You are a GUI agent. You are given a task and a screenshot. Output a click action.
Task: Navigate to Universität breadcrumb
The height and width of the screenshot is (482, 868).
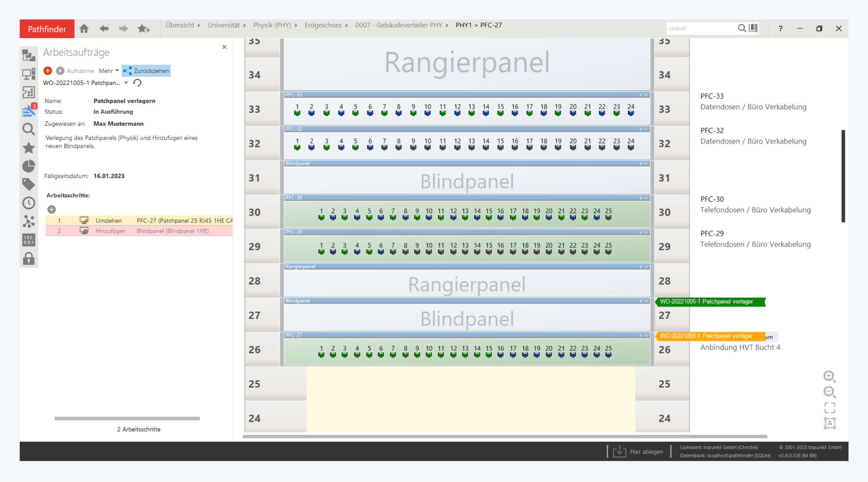(223, 25)
